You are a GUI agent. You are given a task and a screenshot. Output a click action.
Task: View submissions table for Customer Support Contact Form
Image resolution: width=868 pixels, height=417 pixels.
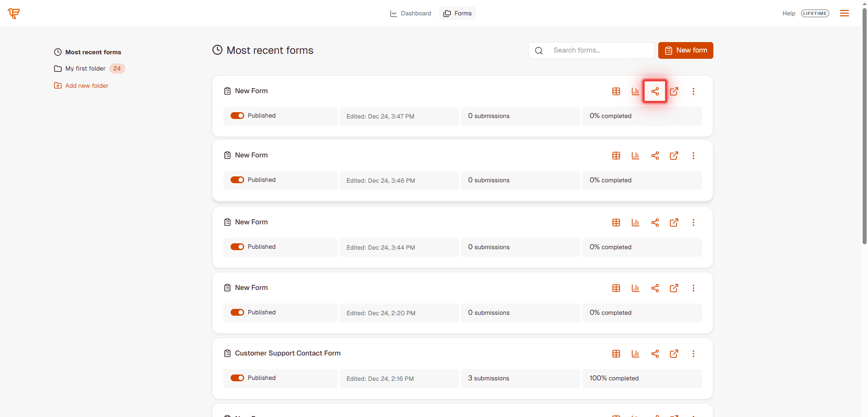(616, 354)
